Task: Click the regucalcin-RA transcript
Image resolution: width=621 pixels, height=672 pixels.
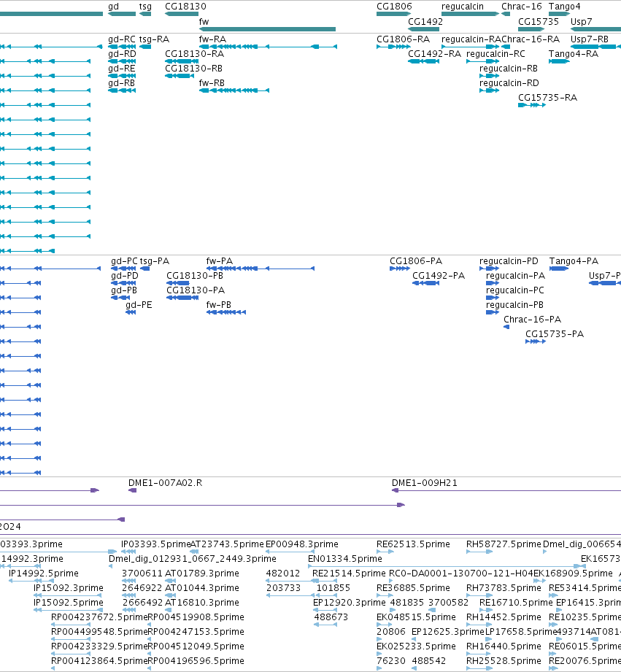Action: tap(470, 47)
